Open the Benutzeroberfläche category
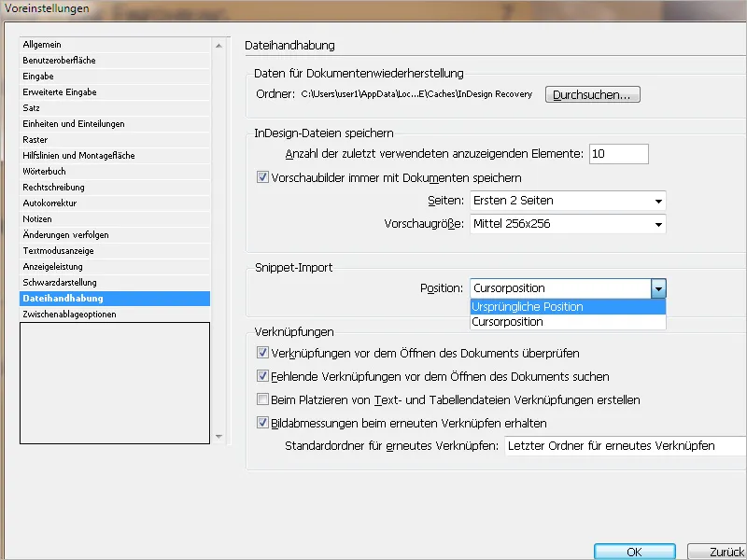The image size is (747, 560). [x=115, y=60]
